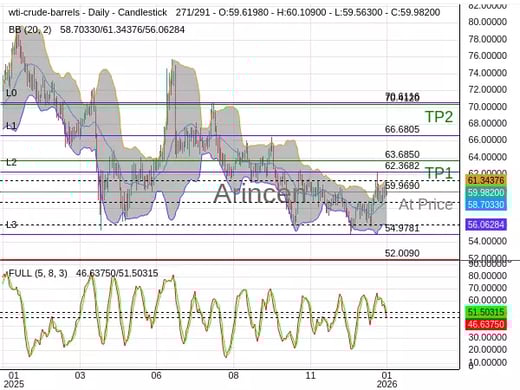Click the FULL (5, 8, 3) stochastic label
The image size is (520, 390).
coord(38,273)
